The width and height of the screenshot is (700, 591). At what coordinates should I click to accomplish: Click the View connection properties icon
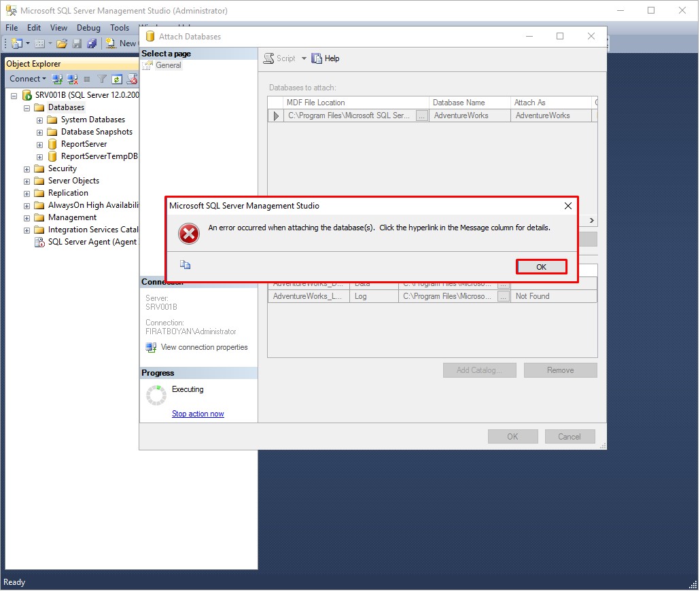coord(151,347)
